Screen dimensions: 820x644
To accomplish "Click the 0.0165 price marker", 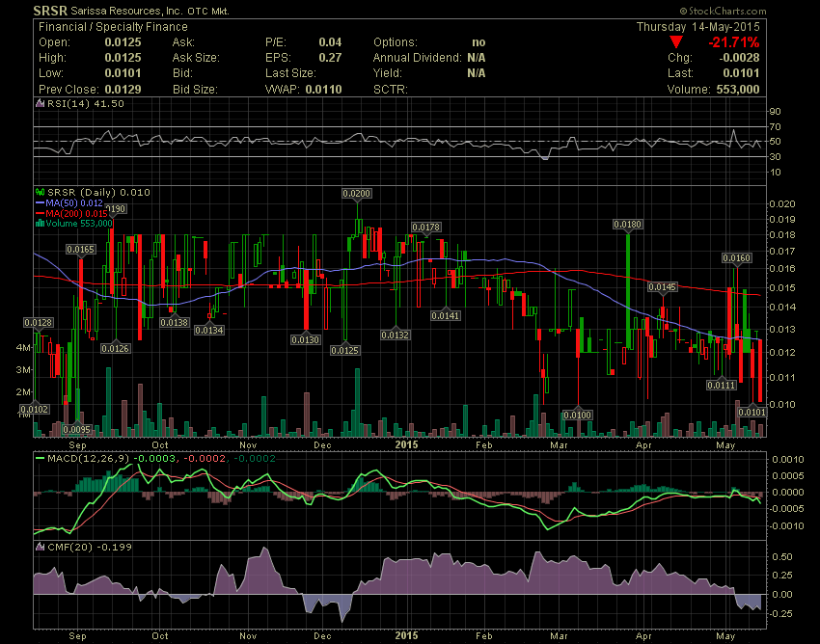I will (80, 250).
